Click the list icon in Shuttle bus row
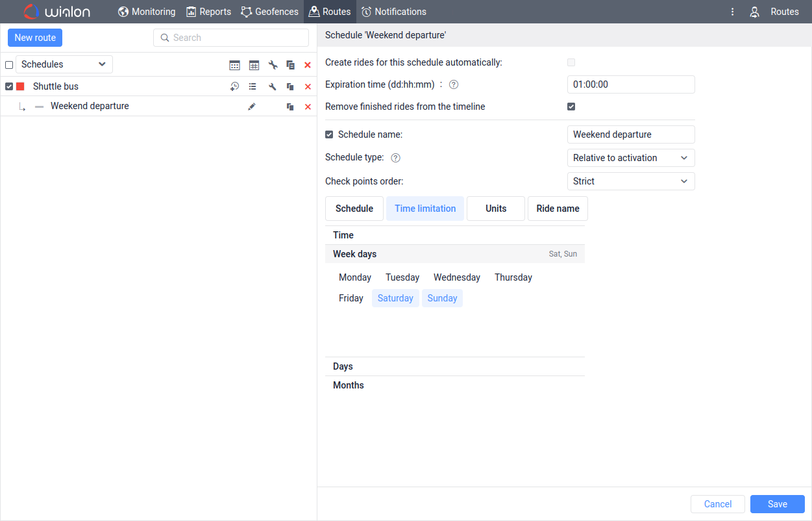Image resolution: width=812 pixels, height=521 pixels. (x=252, y=86)
